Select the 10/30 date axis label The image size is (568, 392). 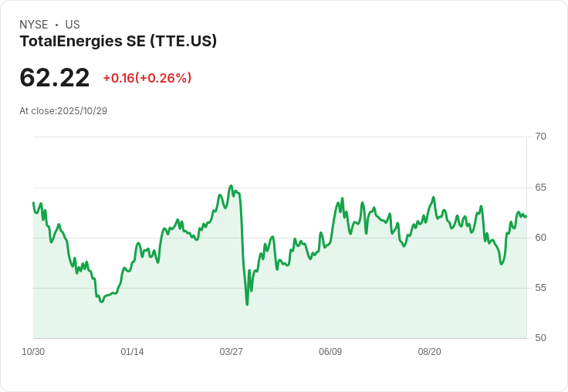(x=33, y=352)
